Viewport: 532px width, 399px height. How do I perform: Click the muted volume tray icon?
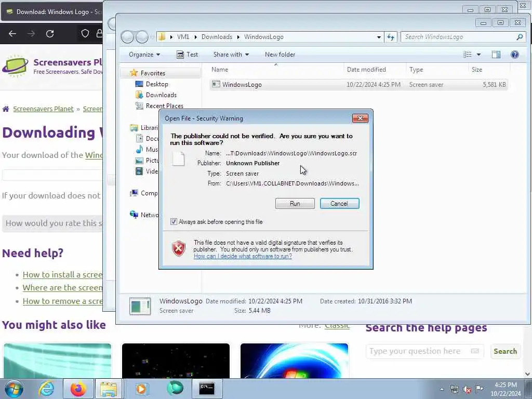point(467,389)
